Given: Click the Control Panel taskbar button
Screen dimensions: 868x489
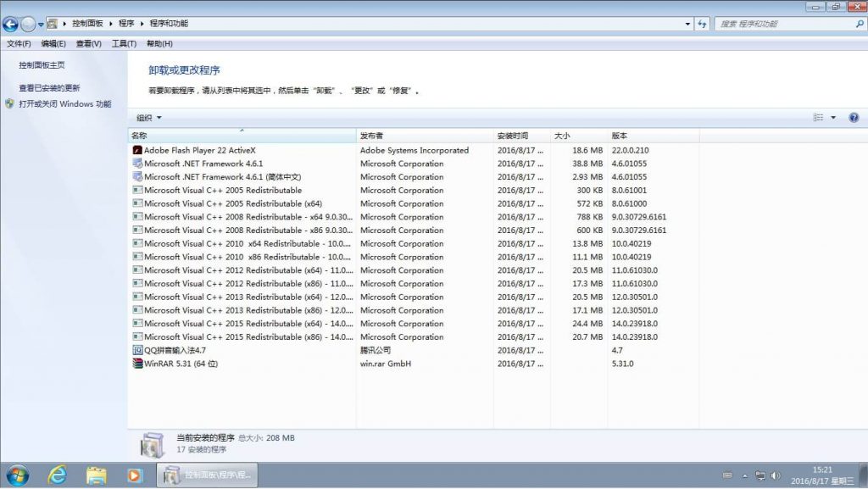Looking at the screenshot, I should point(207,475).
